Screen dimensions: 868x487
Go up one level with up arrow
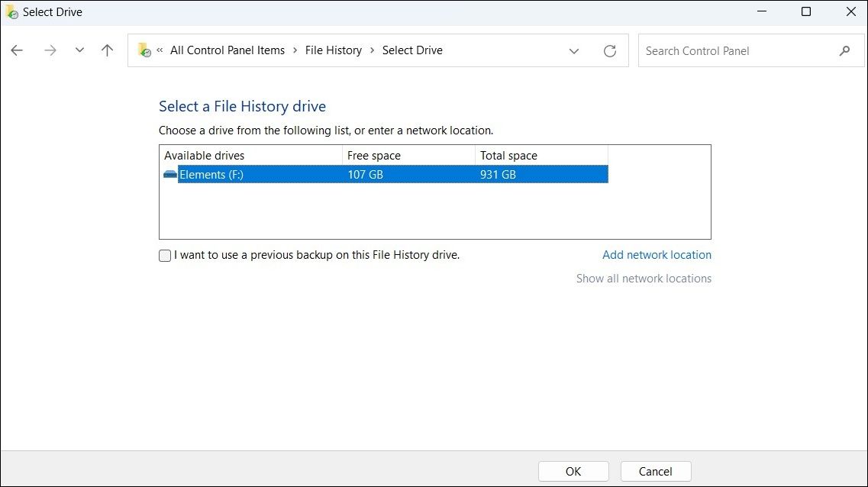108,50
